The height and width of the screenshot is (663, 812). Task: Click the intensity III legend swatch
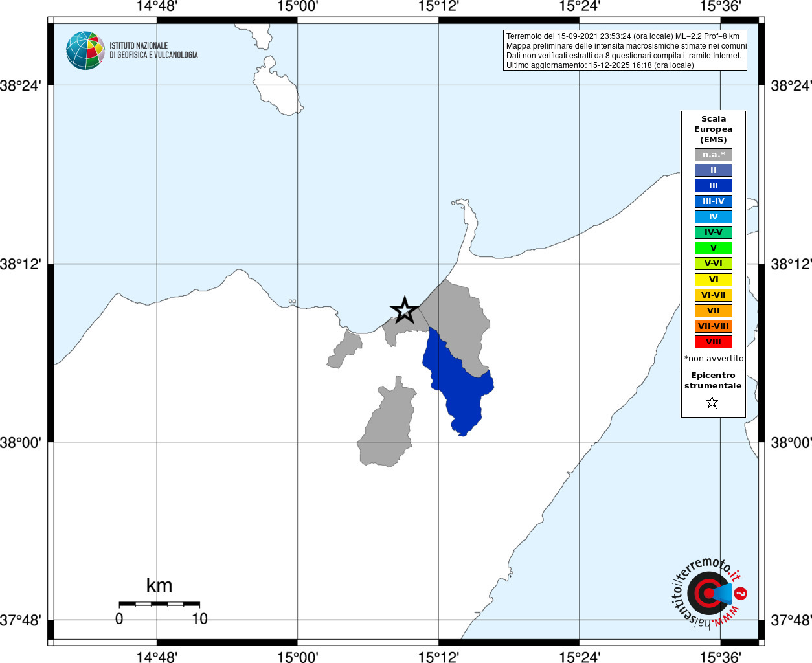[x=714, y=186]
